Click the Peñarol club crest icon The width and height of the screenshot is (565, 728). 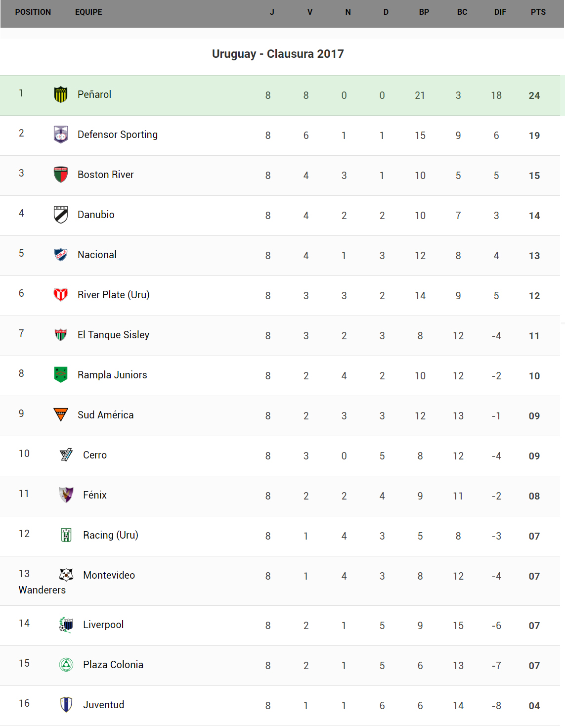click(x=61, y=94)
